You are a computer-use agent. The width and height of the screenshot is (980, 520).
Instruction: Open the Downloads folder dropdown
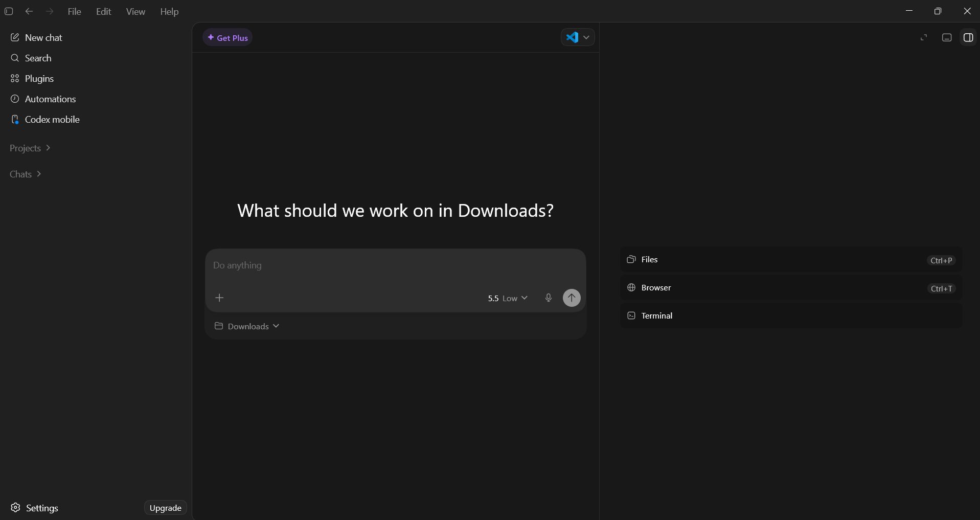click(247, 326)
